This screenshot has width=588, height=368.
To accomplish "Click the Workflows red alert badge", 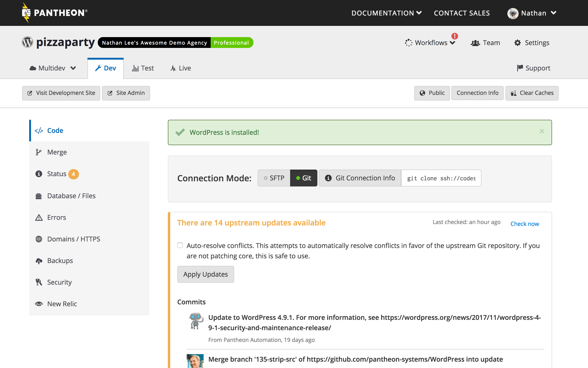I will coord(454,36).
